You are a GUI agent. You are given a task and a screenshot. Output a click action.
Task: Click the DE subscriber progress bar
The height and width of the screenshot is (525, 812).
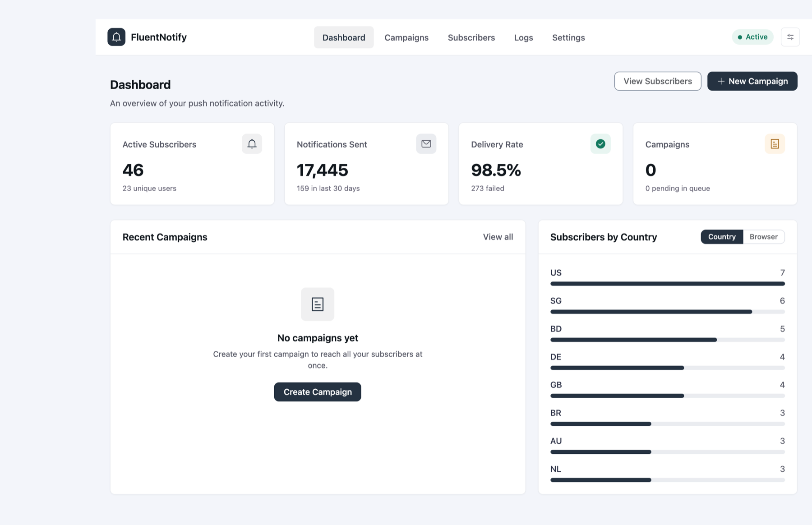coord(668,368)
